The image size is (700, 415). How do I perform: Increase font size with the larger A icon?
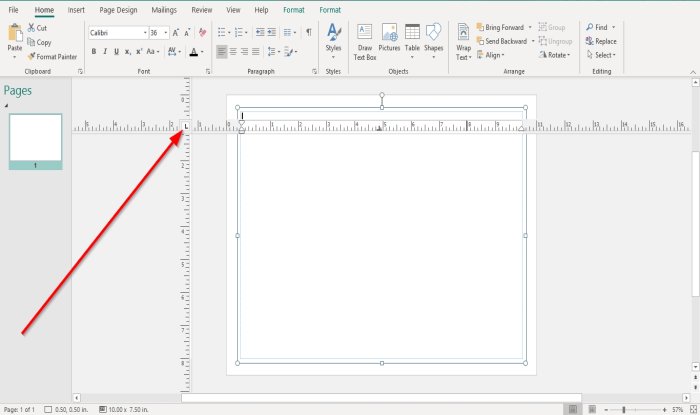click(176, 33)
